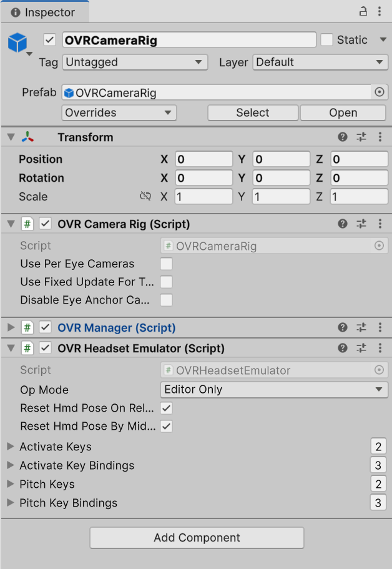Open Transform component help icon
The image size is (392, 569).
343,137
